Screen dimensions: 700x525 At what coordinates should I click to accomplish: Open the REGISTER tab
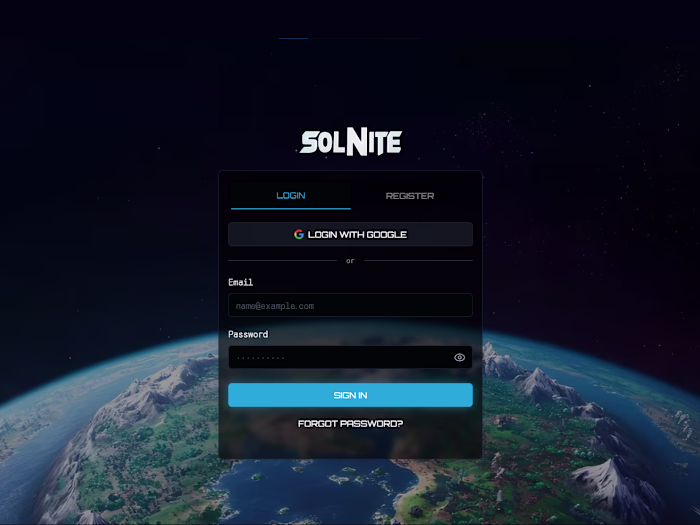coord(410,196)
